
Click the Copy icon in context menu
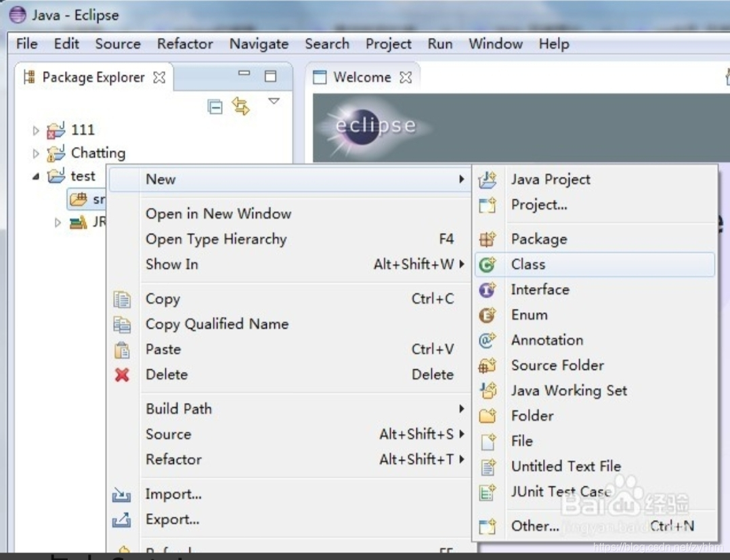122,299
